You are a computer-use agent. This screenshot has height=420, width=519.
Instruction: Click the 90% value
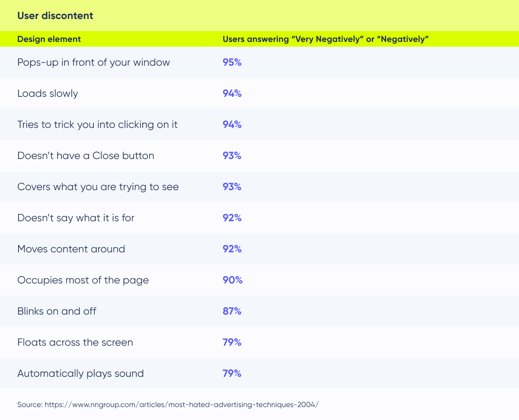[x=232, y=280]
